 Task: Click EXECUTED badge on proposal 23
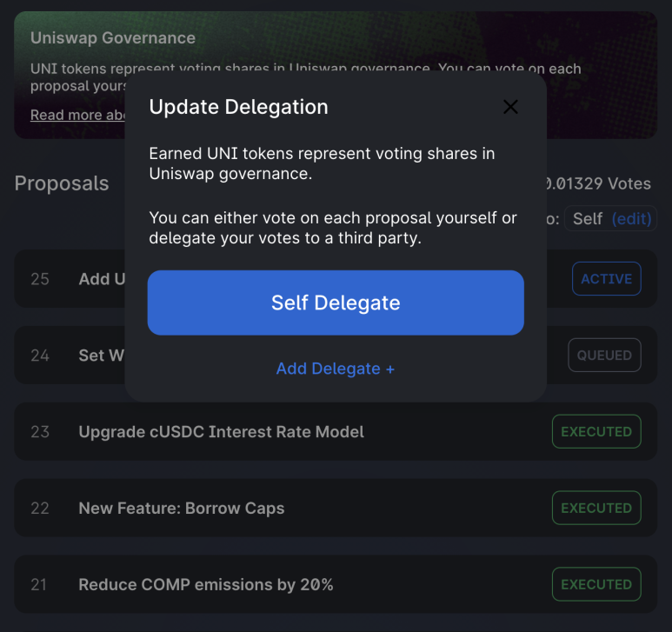click(595, 432)
